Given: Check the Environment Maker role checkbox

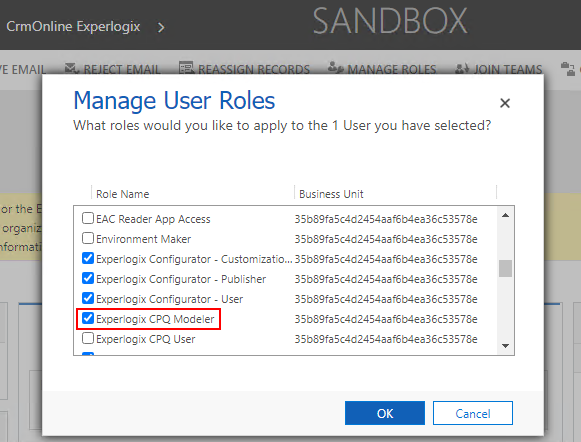Looking at the screenshot, I should click(x=88, y=238).
